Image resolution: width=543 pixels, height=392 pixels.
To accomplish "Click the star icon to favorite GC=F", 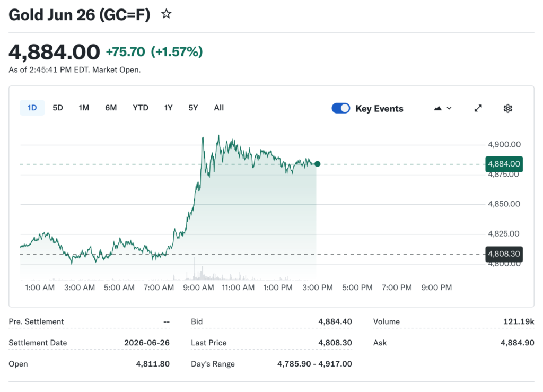I will [x=166, y=14].
